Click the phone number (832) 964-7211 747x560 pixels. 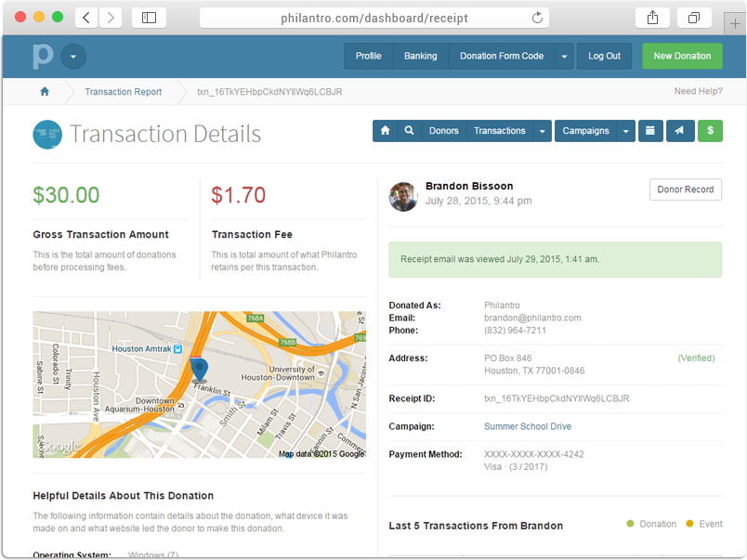coord(515,330)
